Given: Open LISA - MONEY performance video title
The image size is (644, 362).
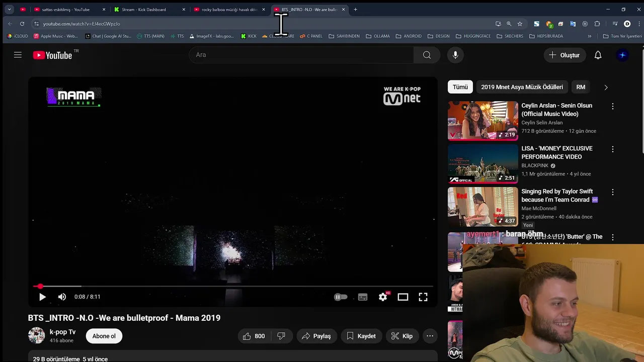Looking at the screenshot, I should point(556,152).
